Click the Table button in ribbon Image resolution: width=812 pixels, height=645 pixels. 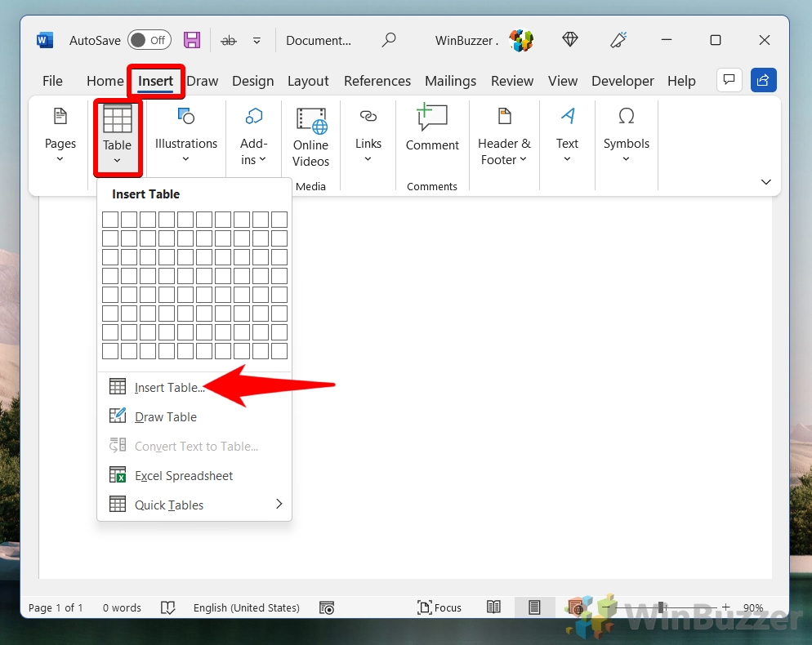(118, 136)
